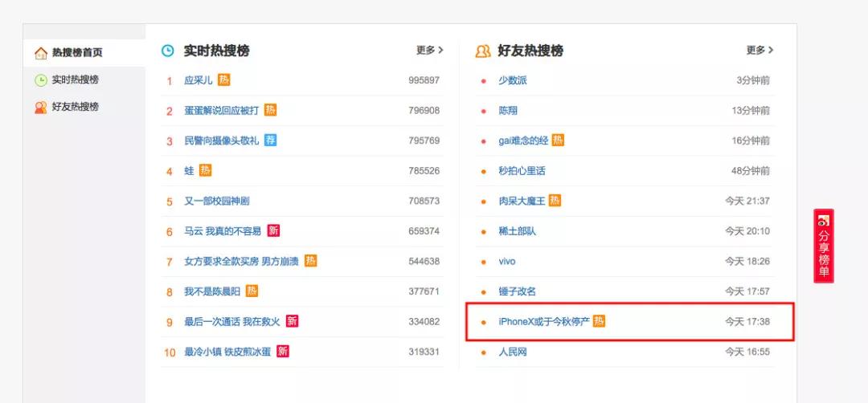The width and height of the screenshot is (868, 403).
Task: Click search count 796908
Action: click(x=424, y=111)
